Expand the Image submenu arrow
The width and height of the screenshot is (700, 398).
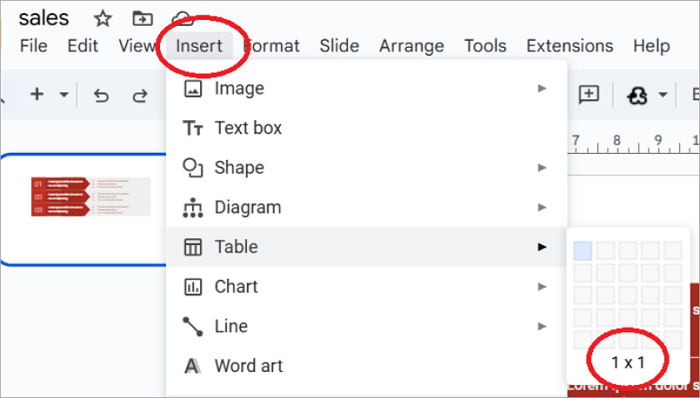coord(542,88)
